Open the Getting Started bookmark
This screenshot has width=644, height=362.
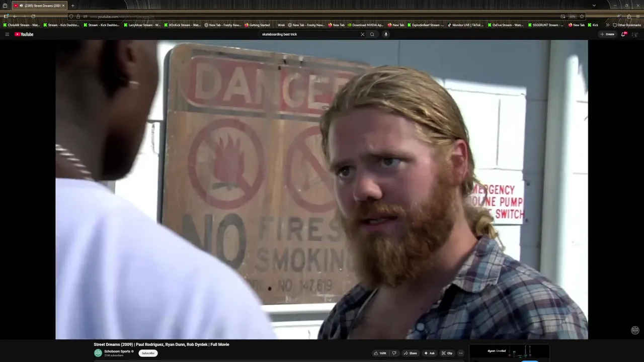[258, 25]
